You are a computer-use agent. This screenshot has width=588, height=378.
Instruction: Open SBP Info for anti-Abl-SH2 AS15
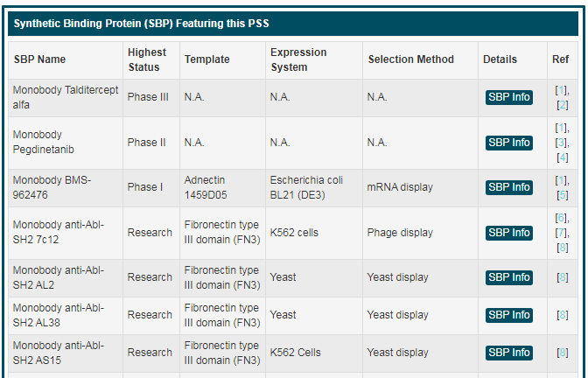pyautogui.click(x=508, y=353)
